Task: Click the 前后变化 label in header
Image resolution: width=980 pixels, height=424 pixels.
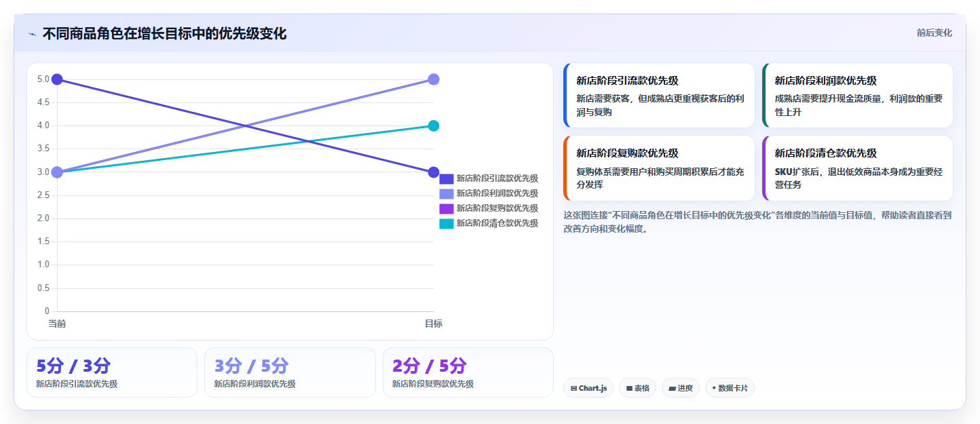Action: [x=934, y=33]
